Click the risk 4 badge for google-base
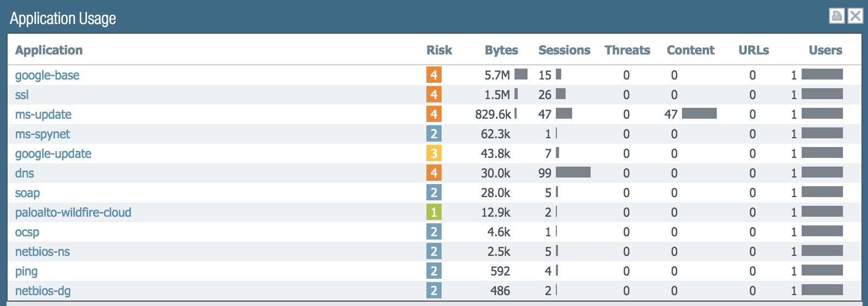This screenshot has height=306, width=868. click(x=433, y=75)
